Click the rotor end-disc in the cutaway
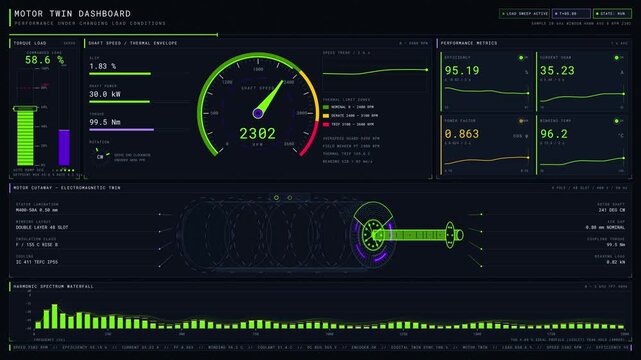This screenshot has width=641, height=360. tap(372, 235)
